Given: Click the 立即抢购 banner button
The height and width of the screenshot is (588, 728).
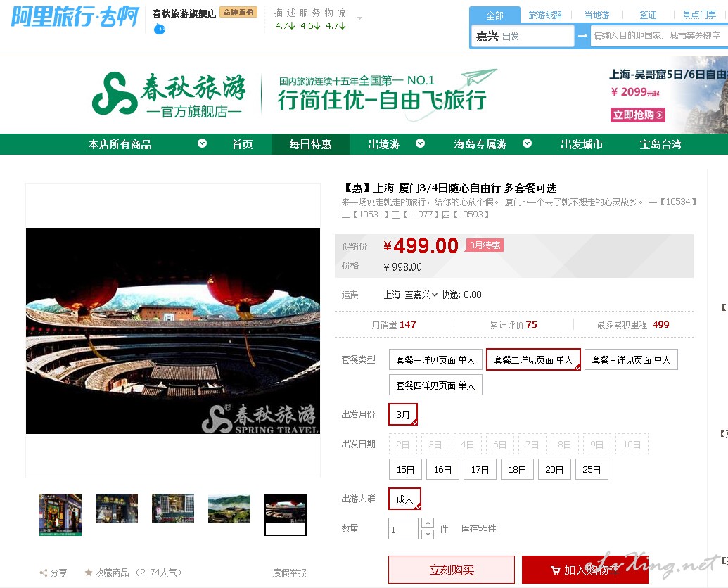Looking at the screenshot, I should pyautogui.click(x=637, y=115).
